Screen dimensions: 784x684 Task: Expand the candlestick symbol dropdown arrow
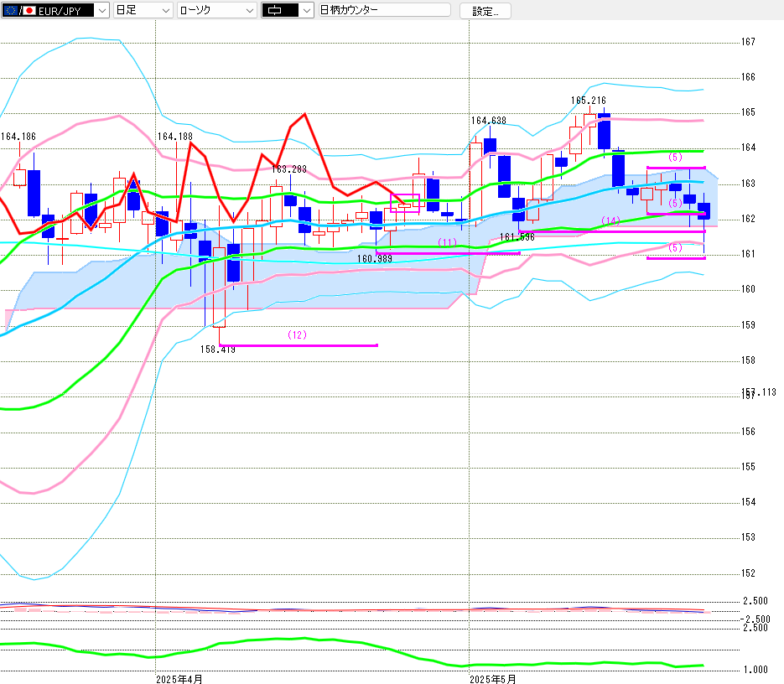point(307,11)
